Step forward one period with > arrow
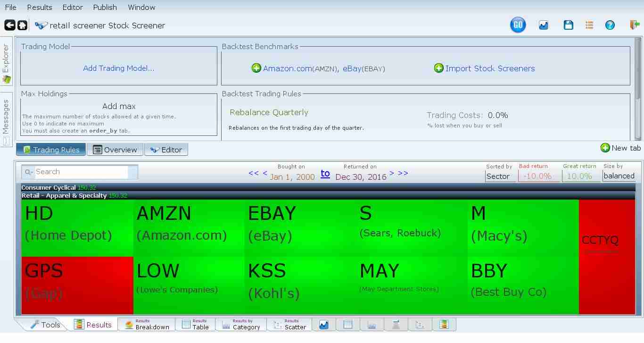The image size is (644, 343). point(392,173)
